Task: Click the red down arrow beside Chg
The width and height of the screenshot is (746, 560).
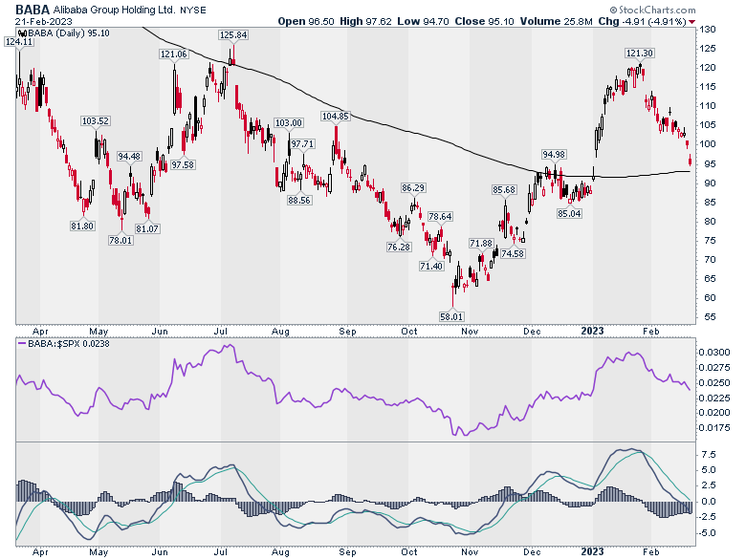Action: tap(691, 21)
